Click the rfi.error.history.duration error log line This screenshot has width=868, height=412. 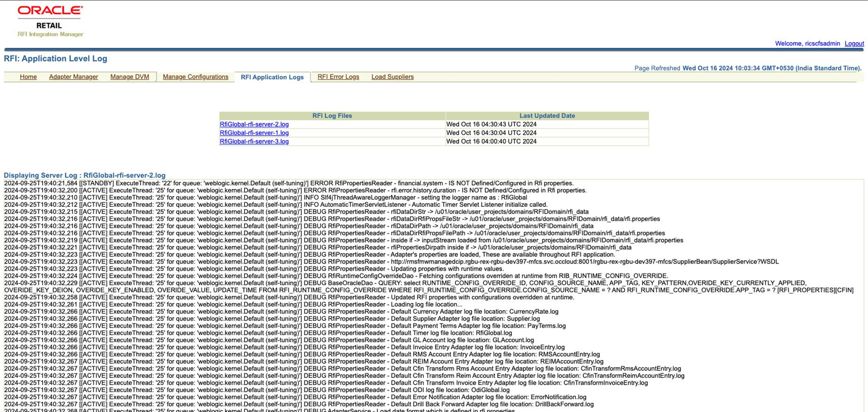[295, 191]
